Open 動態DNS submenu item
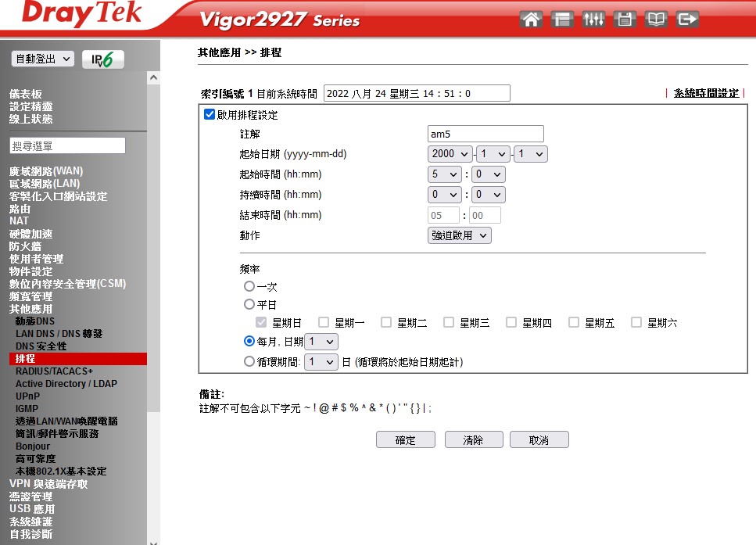Viewport: 756px width, 545px height. [x=35, y=321]
